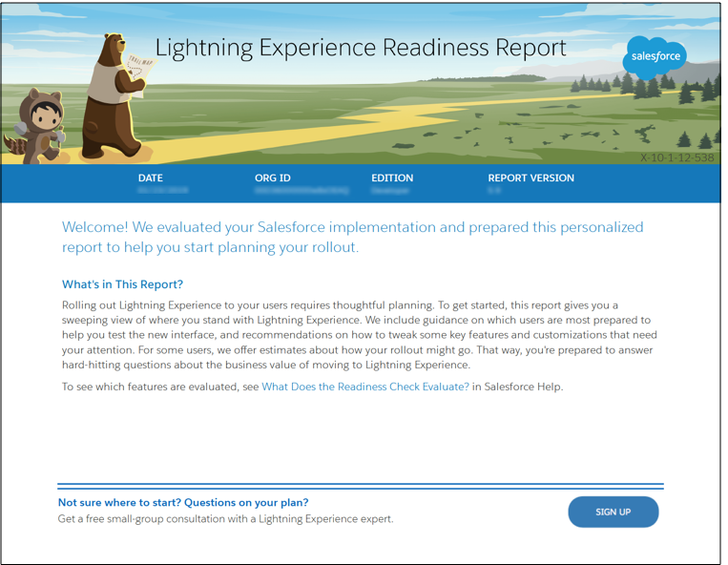Screen dimensions: 728x565
Task: Click the Astro raccoon-suit mascot illustration
Action: coord(34,125)
